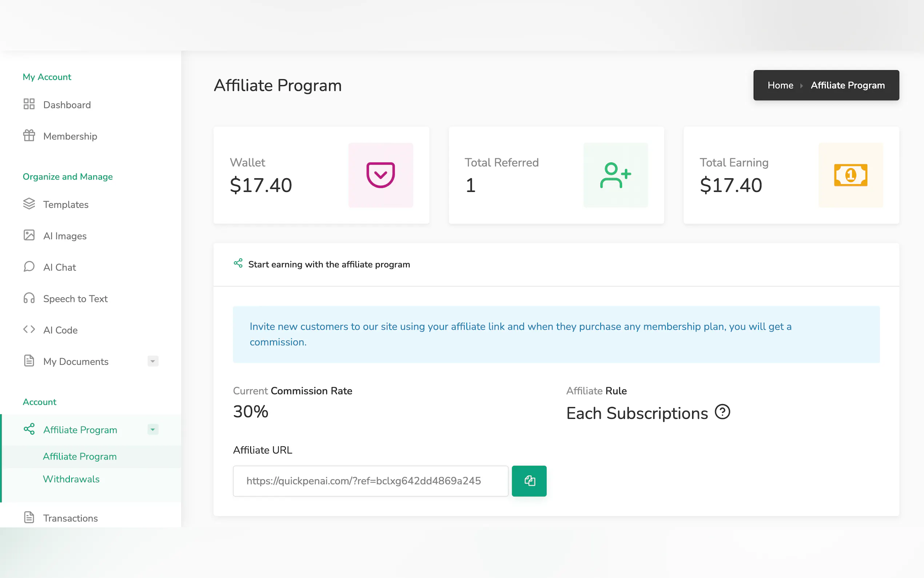Click the help icon beside Each Subscriptions
The width and height of the screenshot is (924, 578).
coord(722,412)
